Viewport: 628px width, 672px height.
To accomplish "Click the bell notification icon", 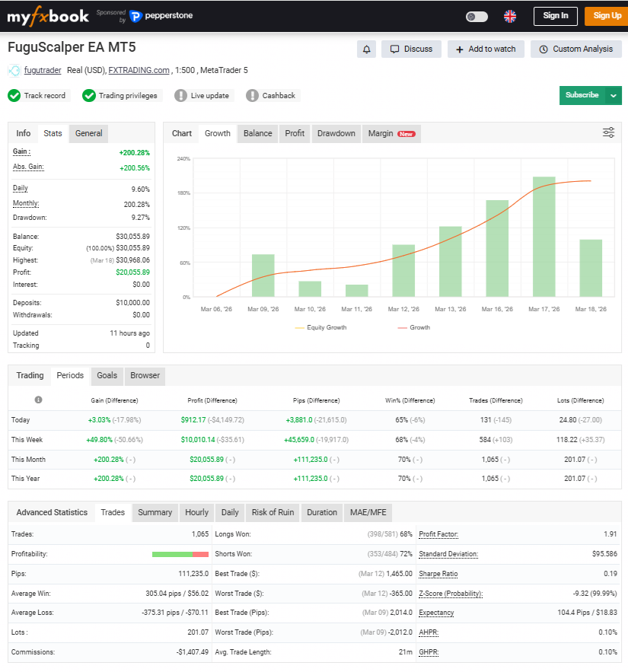I will tap(366, 49).
